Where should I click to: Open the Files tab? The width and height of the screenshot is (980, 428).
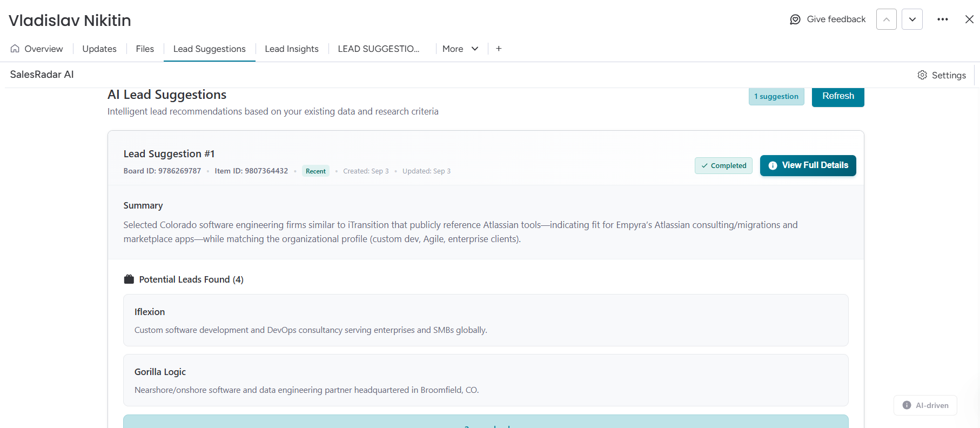pyautogui.click(x=145, y=49)
